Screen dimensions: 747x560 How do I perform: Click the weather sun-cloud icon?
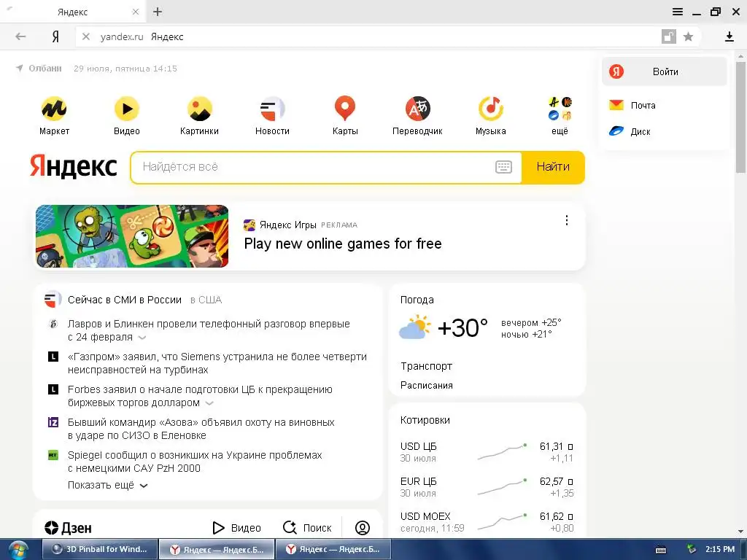click(x=414, y=327)
